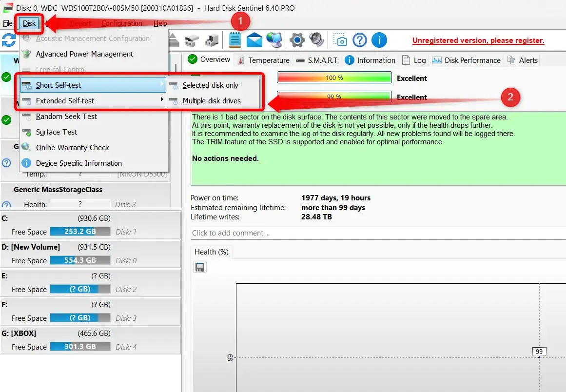Click the question mark help toolbar icon

[x=359, y=40]
